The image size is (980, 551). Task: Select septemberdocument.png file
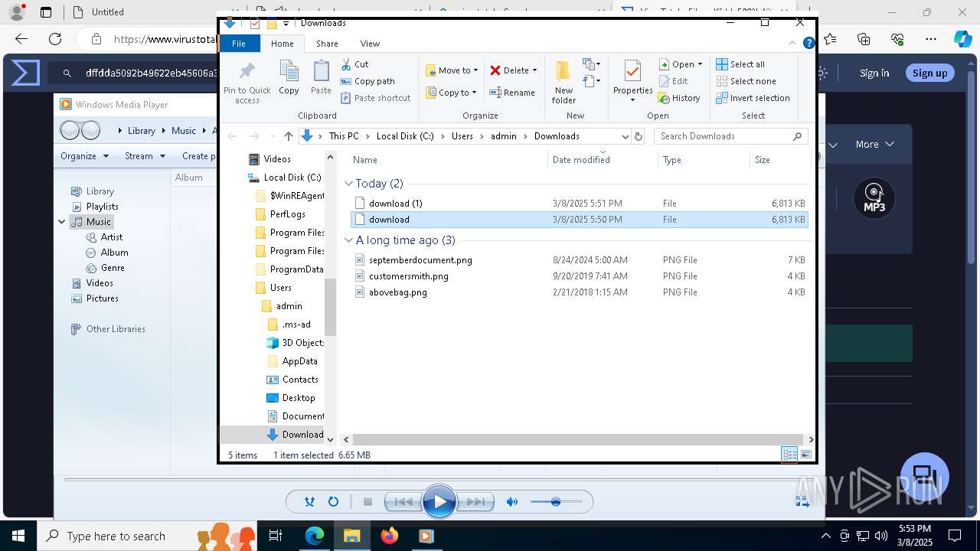point(579,260)
